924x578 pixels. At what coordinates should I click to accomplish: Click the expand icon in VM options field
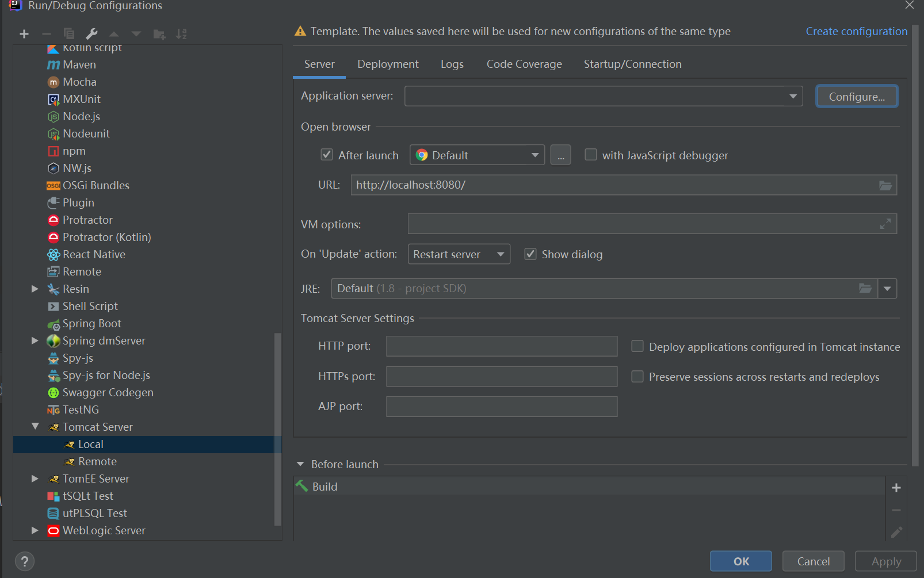885,224
